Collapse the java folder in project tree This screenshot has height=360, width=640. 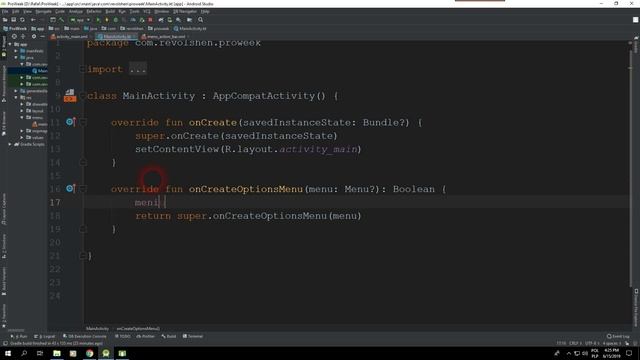click(16, 58)
